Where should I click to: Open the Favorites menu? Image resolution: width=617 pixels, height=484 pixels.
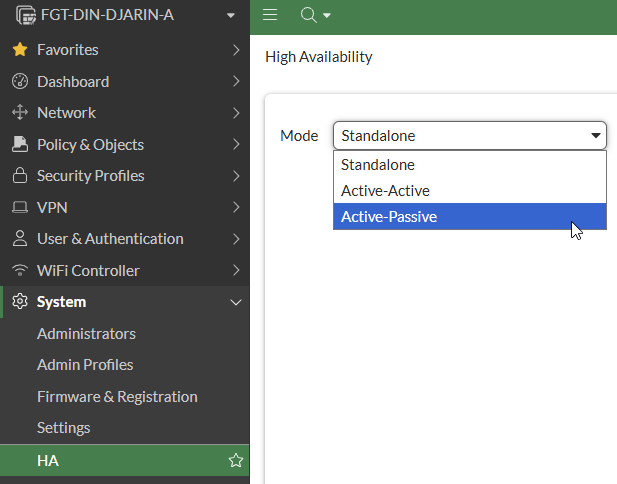[x=124, y=50]
